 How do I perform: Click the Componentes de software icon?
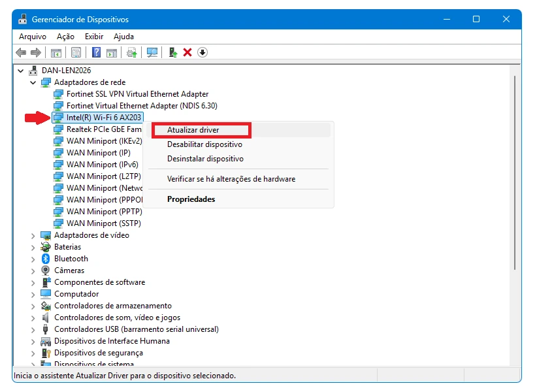click(x=46, y=282)
